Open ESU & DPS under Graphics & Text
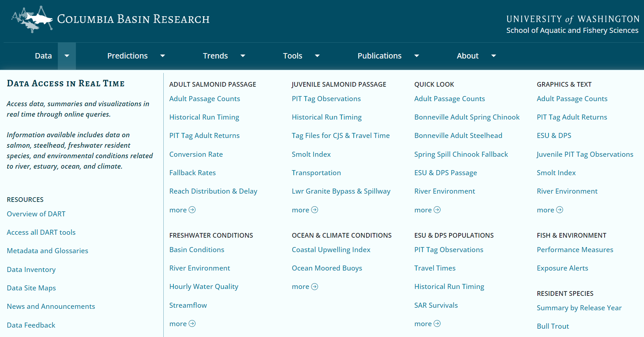The width and height of the screenshot is (644, 337). click(554, 135)
